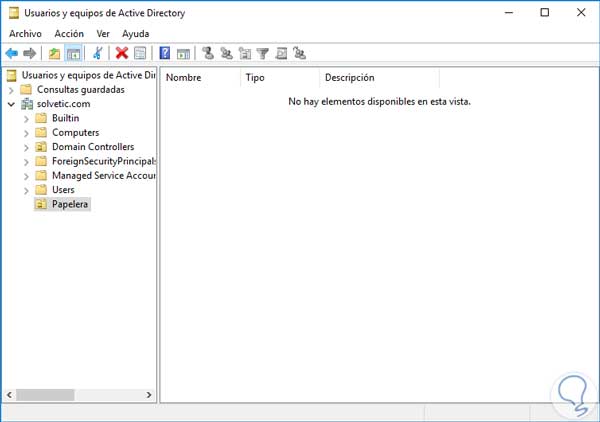This screenshot has width=600, height=422.
Task: Expand Managed Service Accounts arrow
Action: tap(26, 176)
